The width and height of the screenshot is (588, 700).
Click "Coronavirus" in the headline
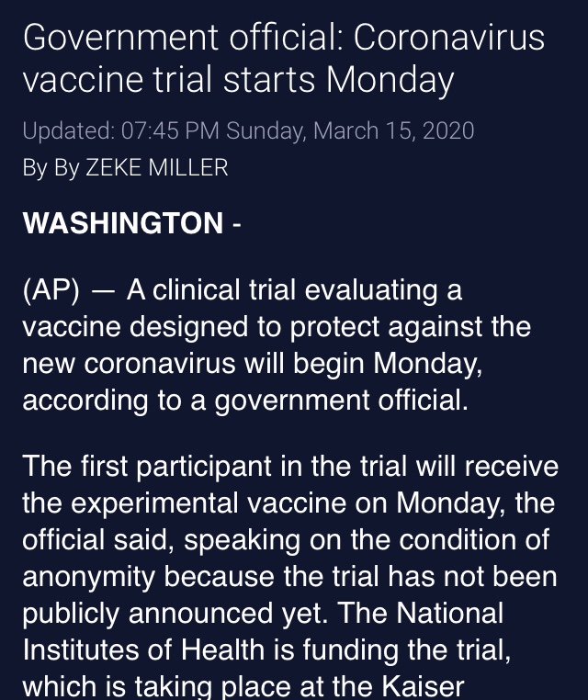click(447, 40)
